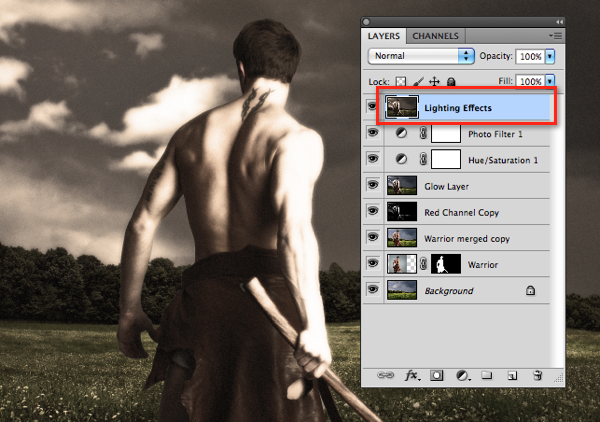This screenshot has width=600, height=422.
Task: Open the Opacity slider arrow
Action: pyautogui.click(x=550, y=57)
